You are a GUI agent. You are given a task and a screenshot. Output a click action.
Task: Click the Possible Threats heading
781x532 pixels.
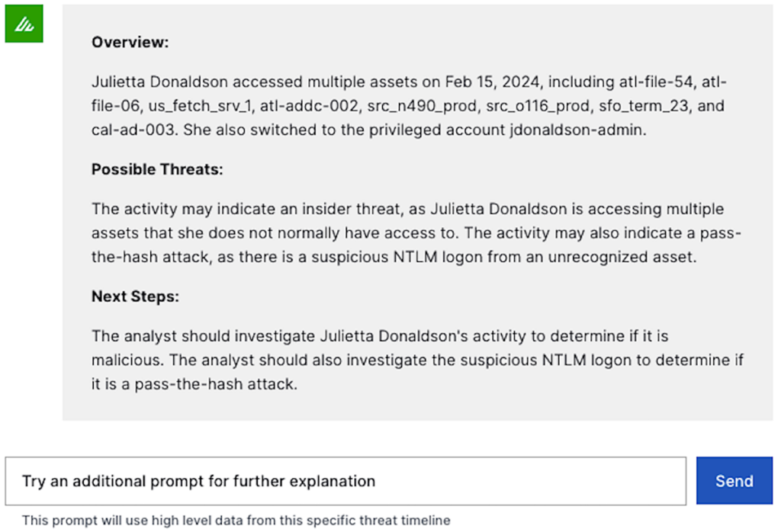(157, 170)
